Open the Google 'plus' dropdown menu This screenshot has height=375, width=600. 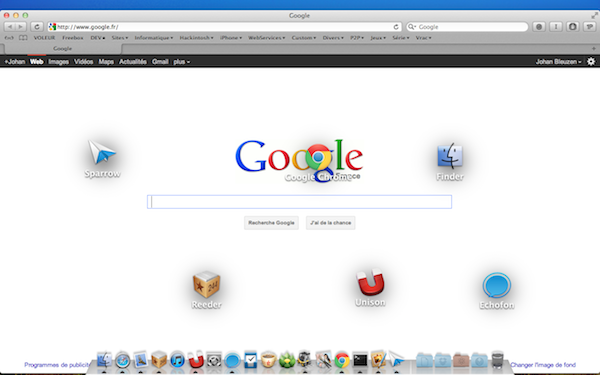pyautogui.click(x=181, y=62)
